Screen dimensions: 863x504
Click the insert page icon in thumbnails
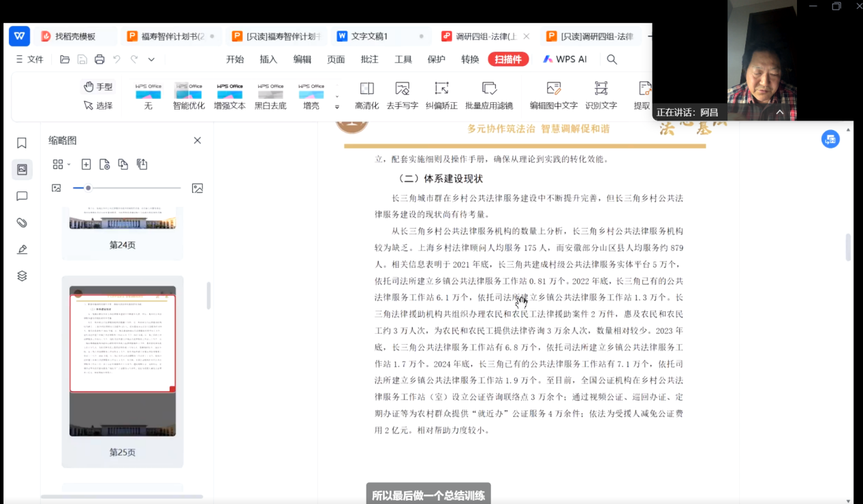[x=86, y=164]
